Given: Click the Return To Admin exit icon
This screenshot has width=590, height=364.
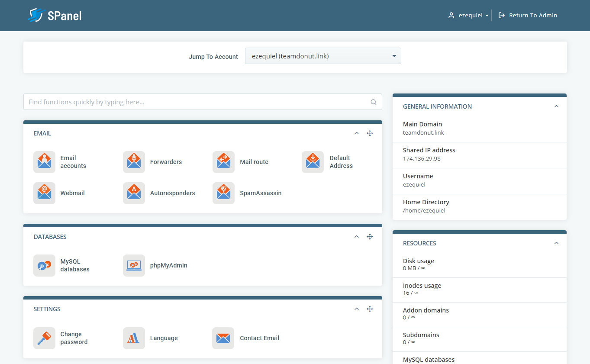Looking at the screenshot, I should click(x=502, y=16).
